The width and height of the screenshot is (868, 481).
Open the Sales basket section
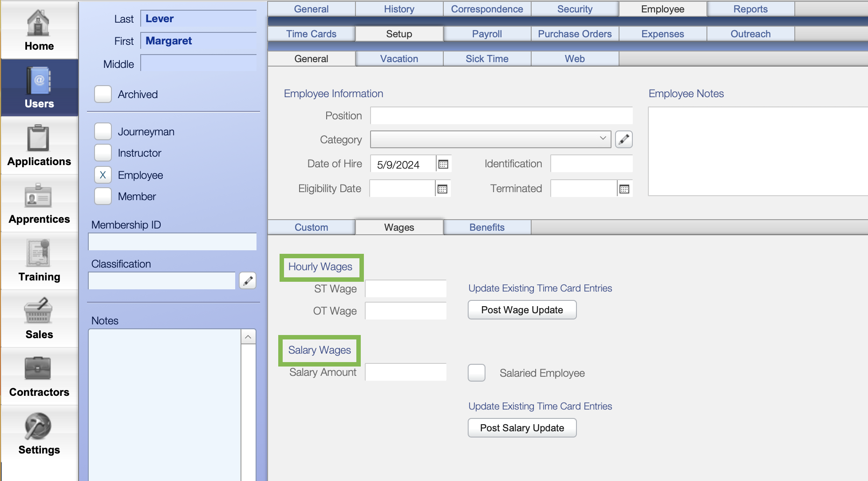pos(39,319)
